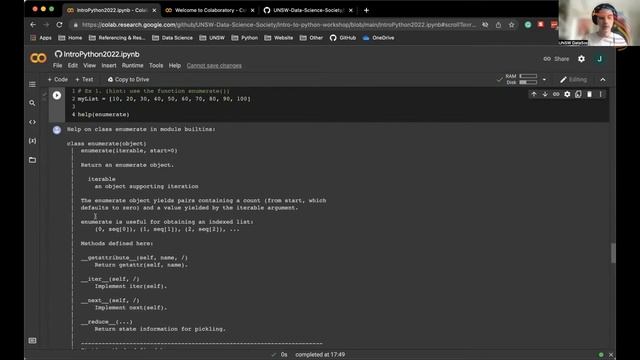Open more cell actions menu
This screenshot has height=360, width=640.
[x=600, y=94]
